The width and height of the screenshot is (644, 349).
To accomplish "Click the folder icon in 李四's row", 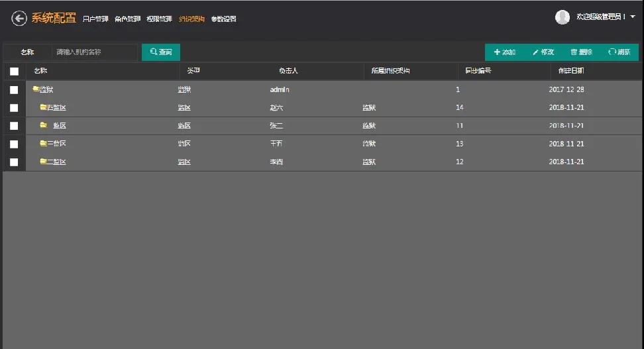I will pos(43,162).
